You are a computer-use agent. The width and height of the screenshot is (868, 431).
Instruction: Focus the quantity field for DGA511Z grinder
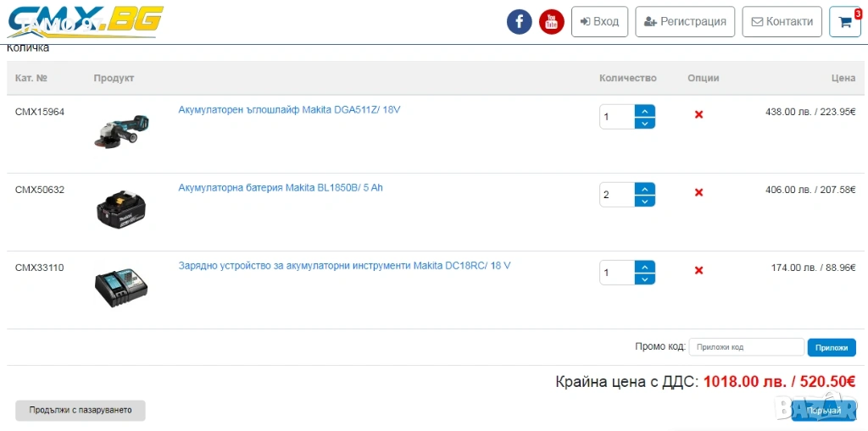pos(617,117)
